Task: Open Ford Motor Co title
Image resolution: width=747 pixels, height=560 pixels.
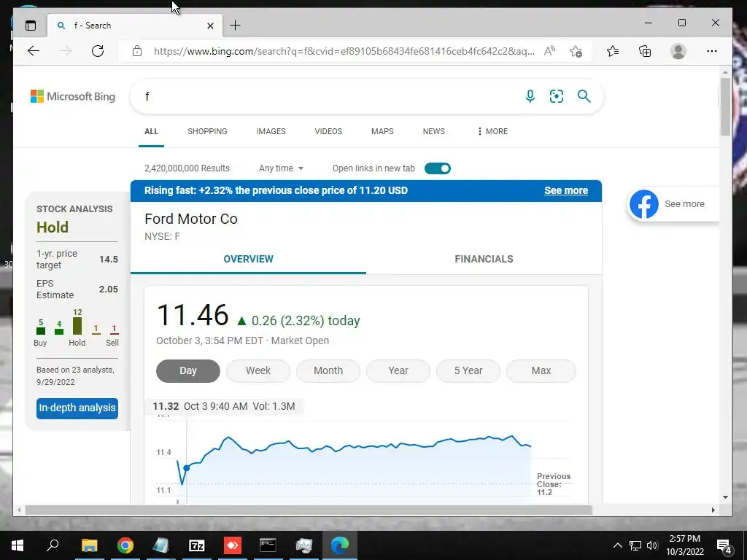Action: point(191,219)
